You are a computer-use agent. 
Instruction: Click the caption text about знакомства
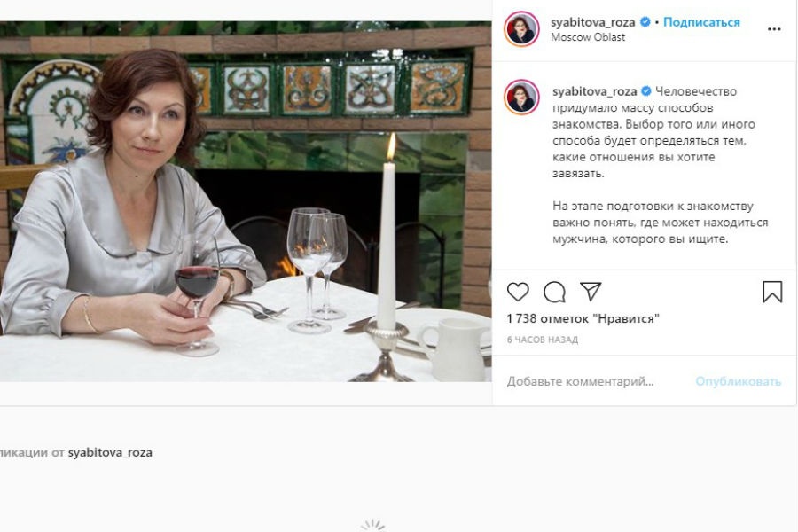coord(652,133)
